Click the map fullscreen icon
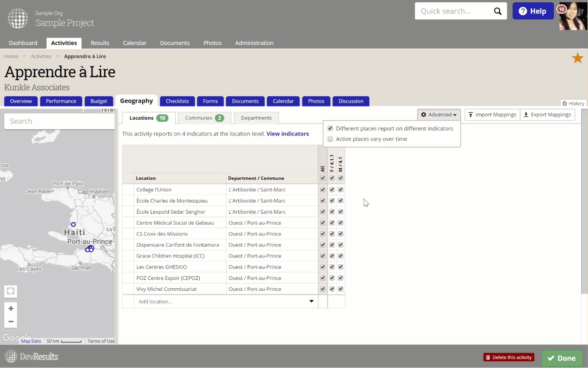Screen dimensions: 588x368 tap(11, 291)
